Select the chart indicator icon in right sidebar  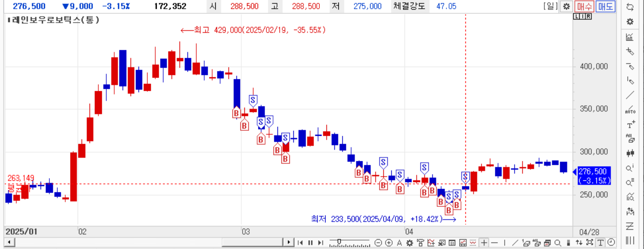[x=630, y=37]
